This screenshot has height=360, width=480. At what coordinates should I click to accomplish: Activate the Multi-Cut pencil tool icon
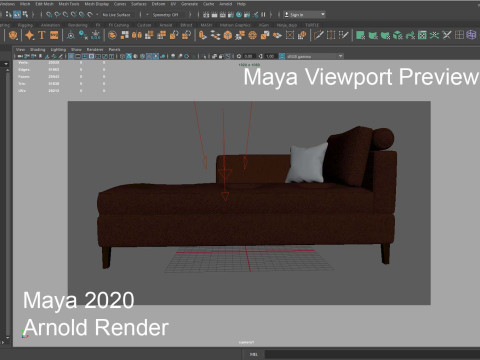point(319,35)
